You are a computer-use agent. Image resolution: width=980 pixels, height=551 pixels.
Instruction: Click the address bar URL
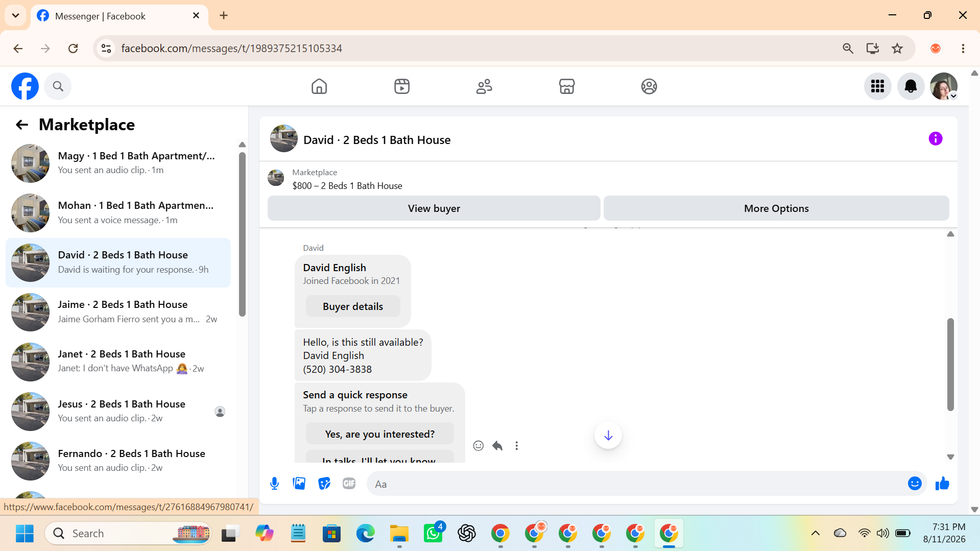pyautogui.click(x=231, y=49)
